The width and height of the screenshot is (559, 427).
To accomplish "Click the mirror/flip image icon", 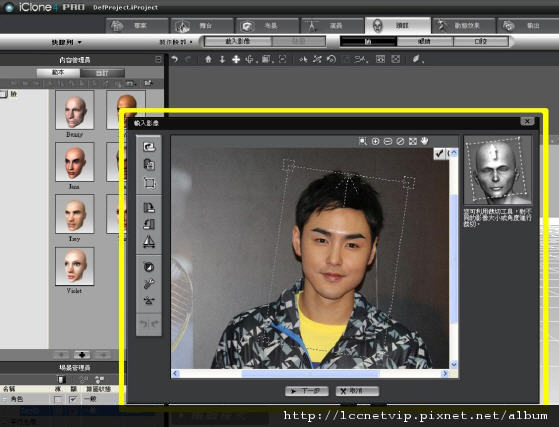I will [x=149, y=242].
